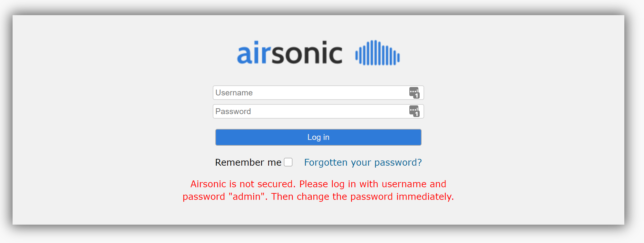This screenshot has width=644, height=243.
Task: Open autofill badge inside the Username box
Action: click(x=414, y=93)
